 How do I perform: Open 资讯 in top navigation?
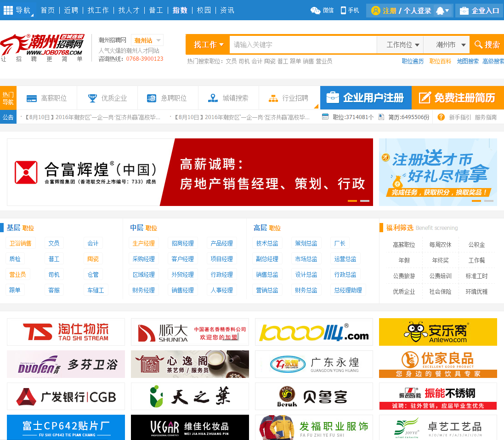[227, 10]
